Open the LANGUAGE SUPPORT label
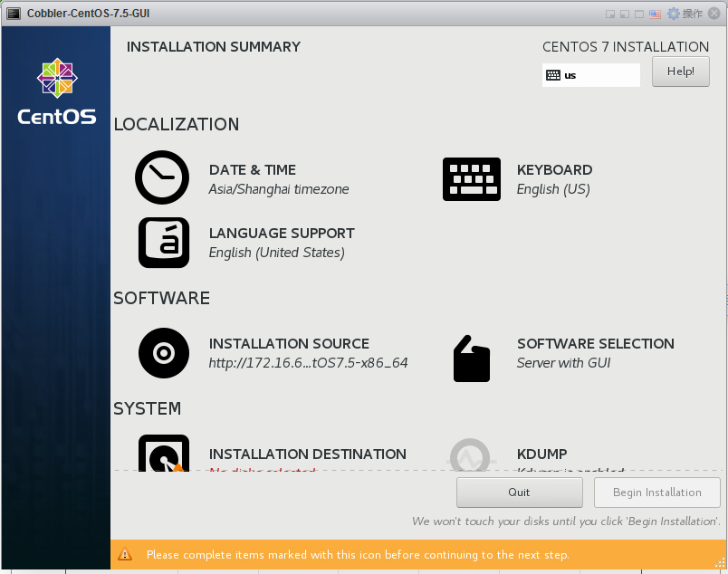This screenshot has width=728, height=574. click(282, 233)
